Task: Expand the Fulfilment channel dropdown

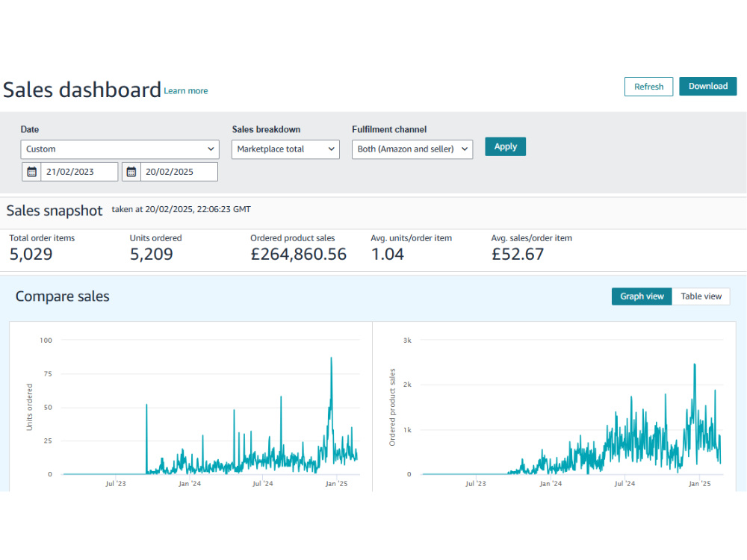Action: [x=412, y=149]
